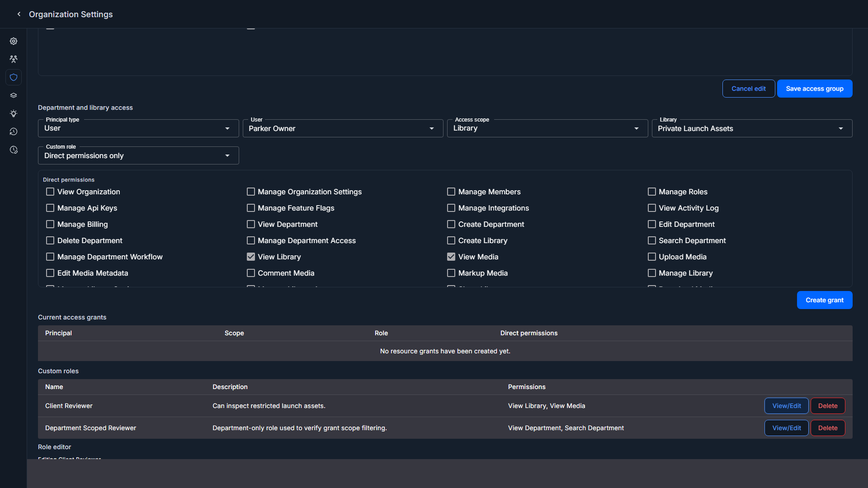Click the Organization Settings page title
The image size is (868, 488).
click(71, 14)
